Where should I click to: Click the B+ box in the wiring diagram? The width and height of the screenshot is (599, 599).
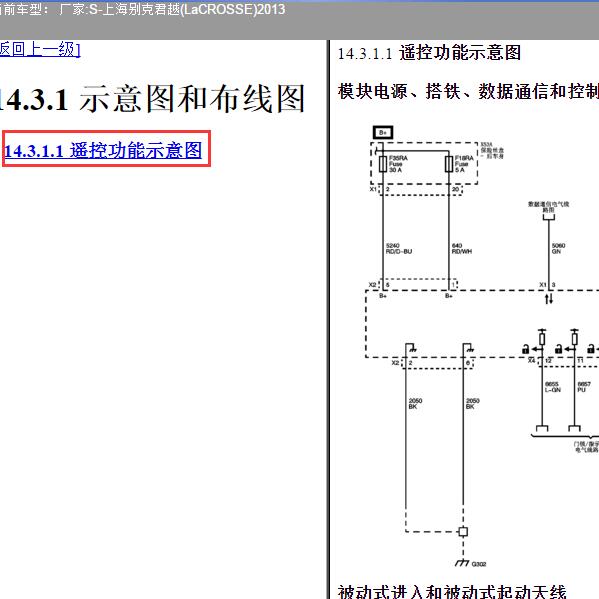(383, 133)
